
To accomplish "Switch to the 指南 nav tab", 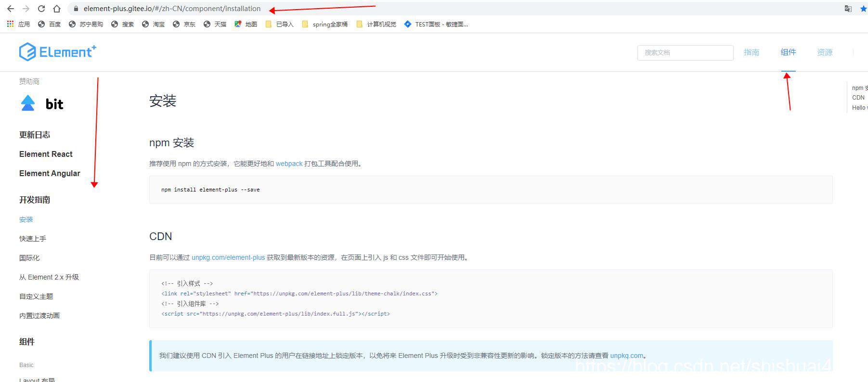I will point(751,52).
